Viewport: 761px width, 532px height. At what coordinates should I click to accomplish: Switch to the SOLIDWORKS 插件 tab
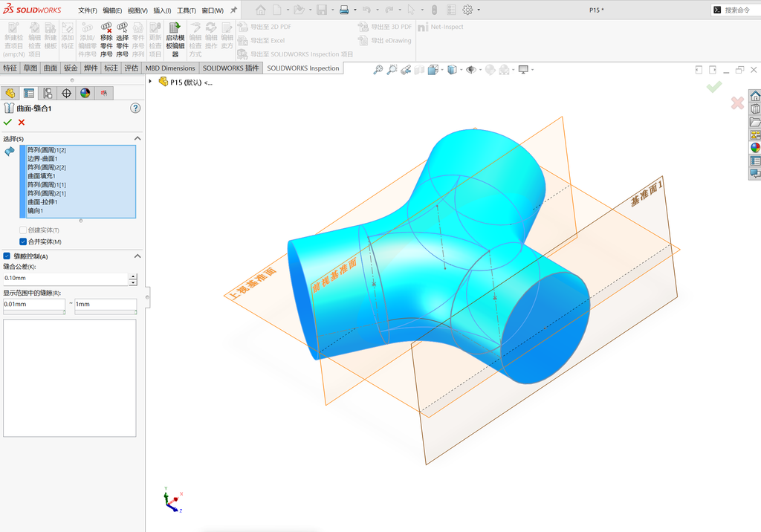[231, 68]
